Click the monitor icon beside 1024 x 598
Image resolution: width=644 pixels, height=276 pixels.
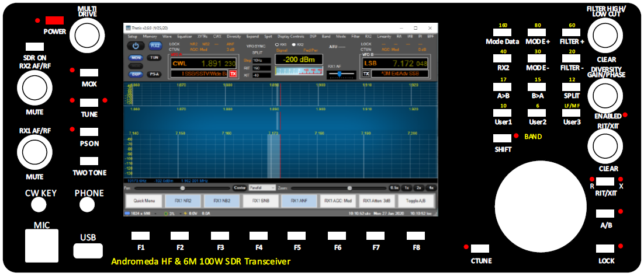click(127, 214)
